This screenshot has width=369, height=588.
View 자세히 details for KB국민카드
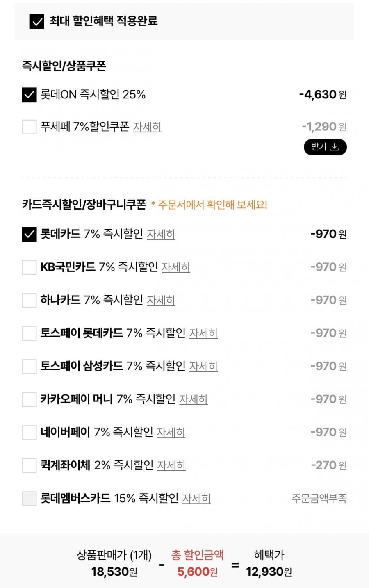176,267
